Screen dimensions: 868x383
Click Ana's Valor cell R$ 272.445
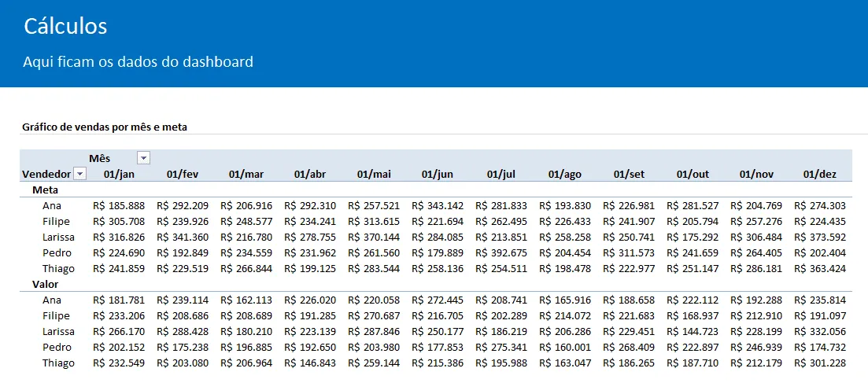[x=438, y=300]
